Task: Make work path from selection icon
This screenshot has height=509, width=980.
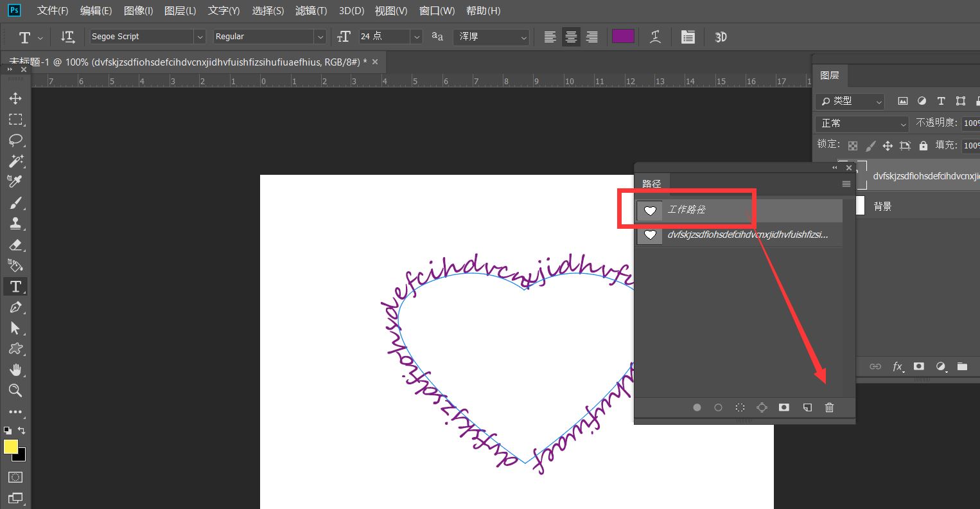Action: click(762, 407)
